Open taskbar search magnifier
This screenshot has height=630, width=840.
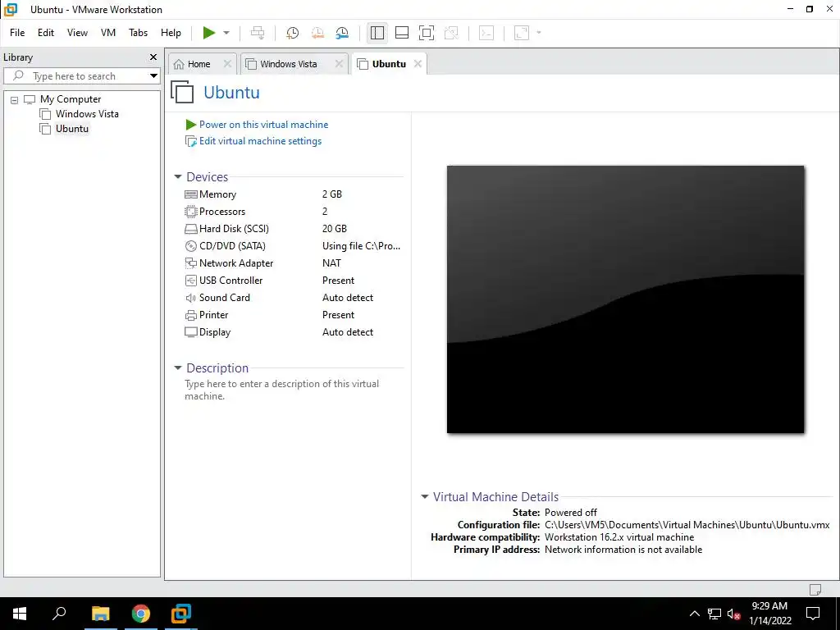(59, 614)
